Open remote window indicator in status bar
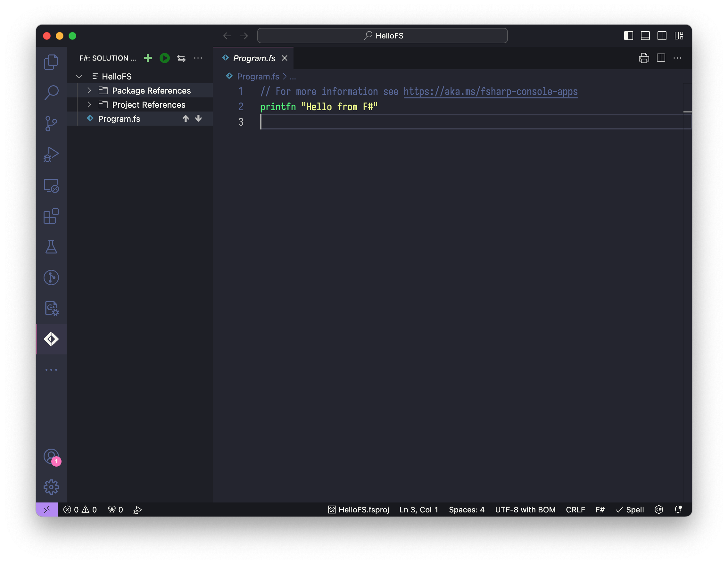 point(47,509)
